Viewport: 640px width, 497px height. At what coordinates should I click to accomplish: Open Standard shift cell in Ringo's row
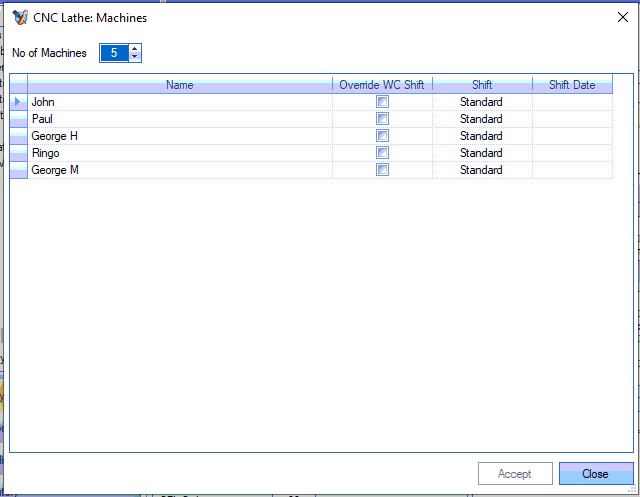[x=482, y=153]
